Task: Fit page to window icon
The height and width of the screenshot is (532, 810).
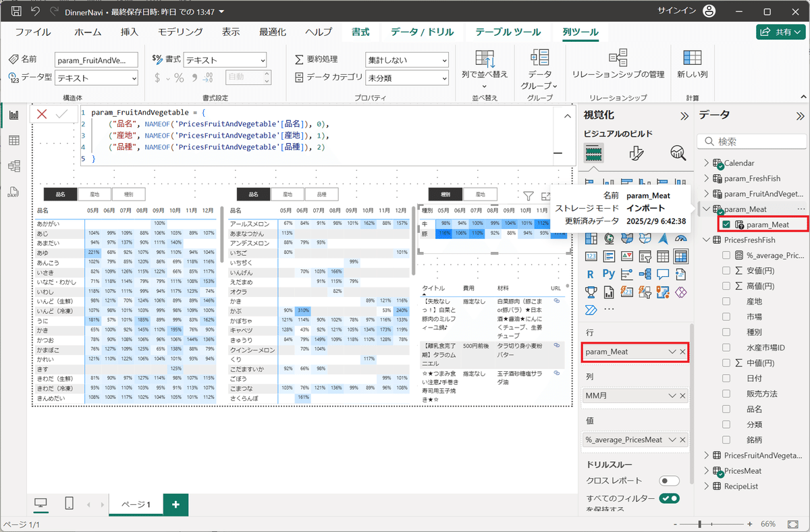Action: coord(792,525)
